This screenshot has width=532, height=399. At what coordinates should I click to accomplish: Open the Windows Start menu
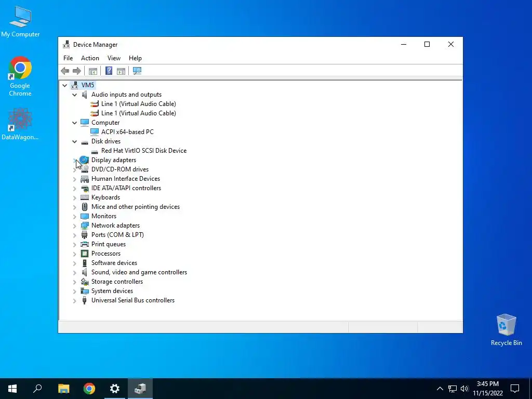coord(12,389)
